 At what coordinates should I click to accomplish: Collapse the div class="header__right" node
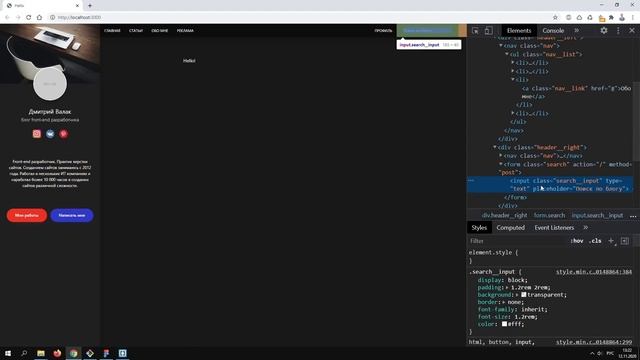click(495, 147)
